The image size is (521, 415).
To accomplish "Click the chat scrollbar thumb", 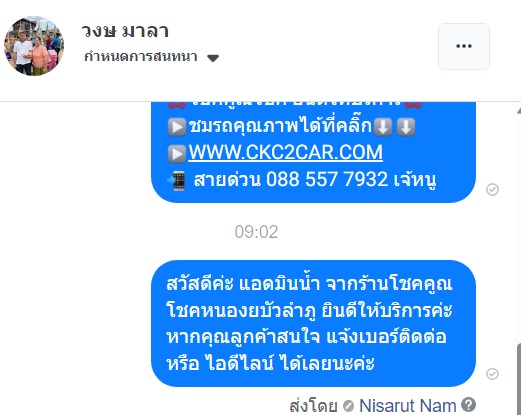I will [x=519, y=379].
